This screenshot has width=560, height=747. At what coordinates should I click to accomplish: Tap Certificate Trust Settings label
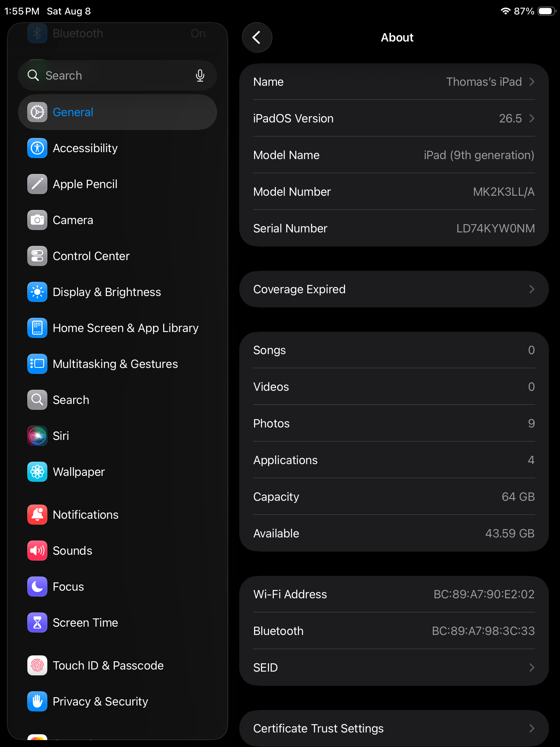pyautogui.click(x=318, y=728)
